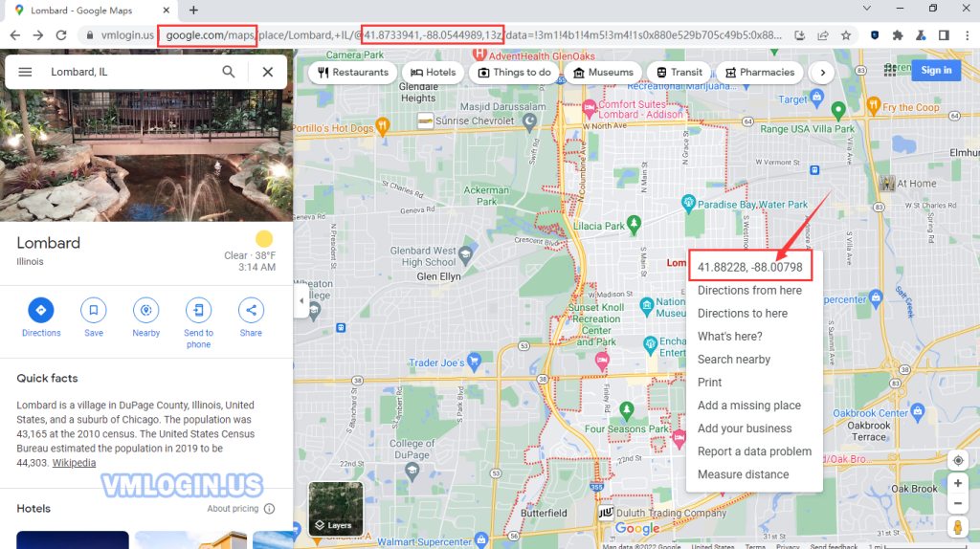980x549 pixels.
Task: Click the Lilacia Park marker
Action: [634, 224]
